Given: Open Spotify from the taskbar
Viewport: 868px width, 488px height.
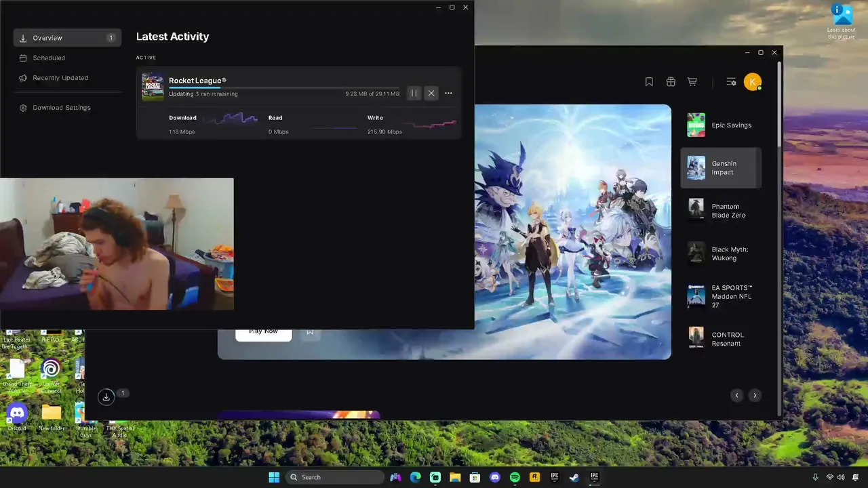Looking at the screenshot, I should [515, 477].
